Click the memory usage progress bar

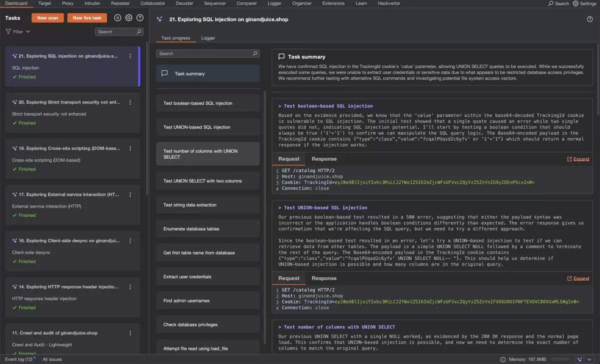click(559, 359)
